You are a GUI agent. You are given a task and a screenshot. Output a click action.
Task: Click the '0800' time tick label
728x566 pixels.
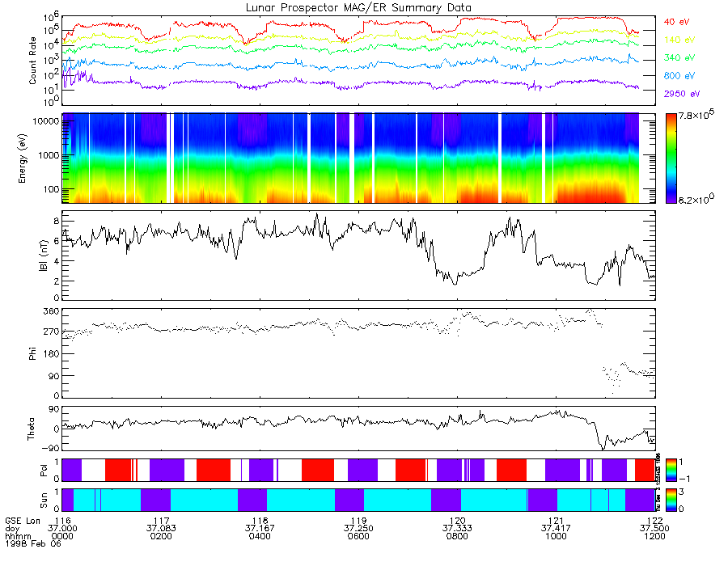tap(457, 536)
